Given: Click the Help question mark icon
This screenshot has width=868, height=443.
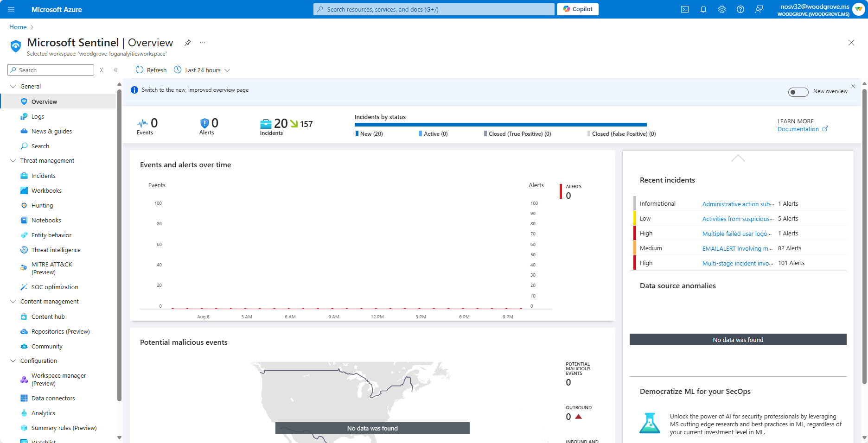Looking at the screenshot, I should (740, 9).
